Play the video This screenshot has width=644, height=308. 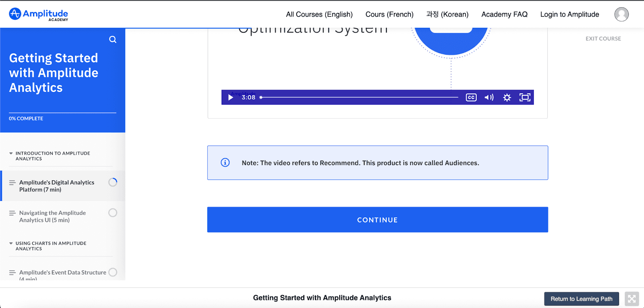[x=231, y=97]
